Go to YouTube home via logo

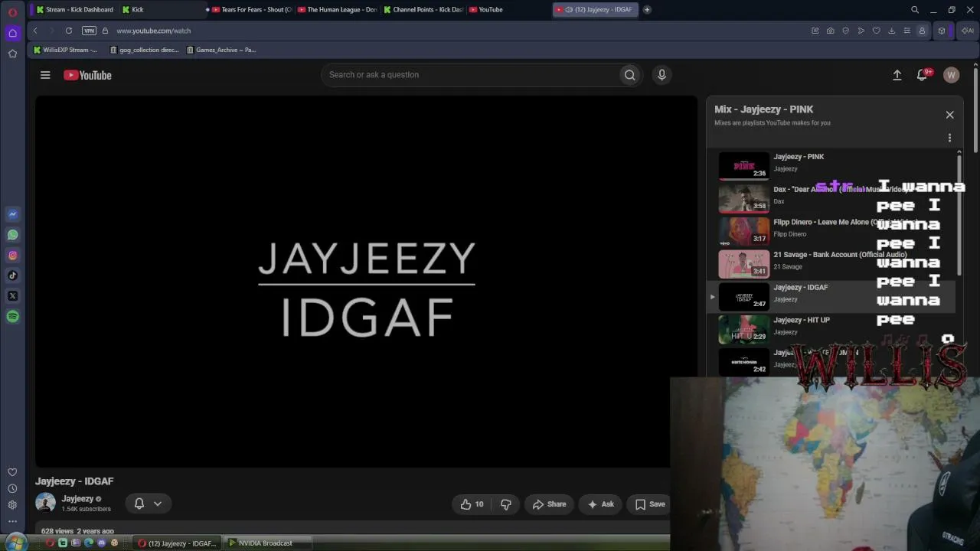87,75
